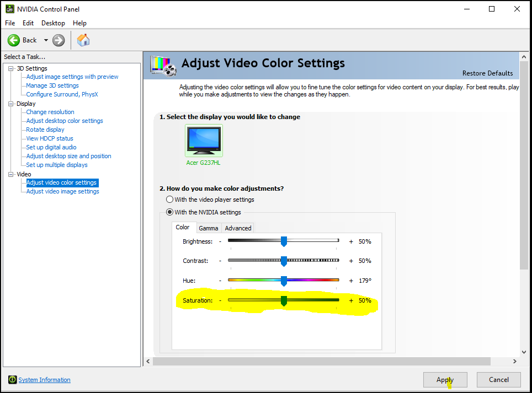Click the Brightness value 50%
Screen dimensions: 532x393
click(365, 241)
